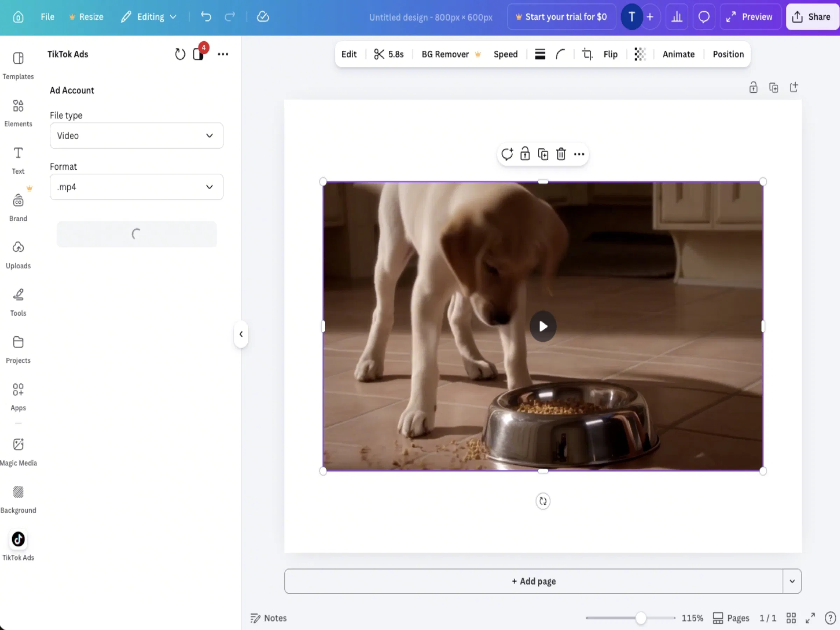The width and height of the screenshot is (840, 630).
Task: Select the Crop tool icon
Action: tap(587, 54)
